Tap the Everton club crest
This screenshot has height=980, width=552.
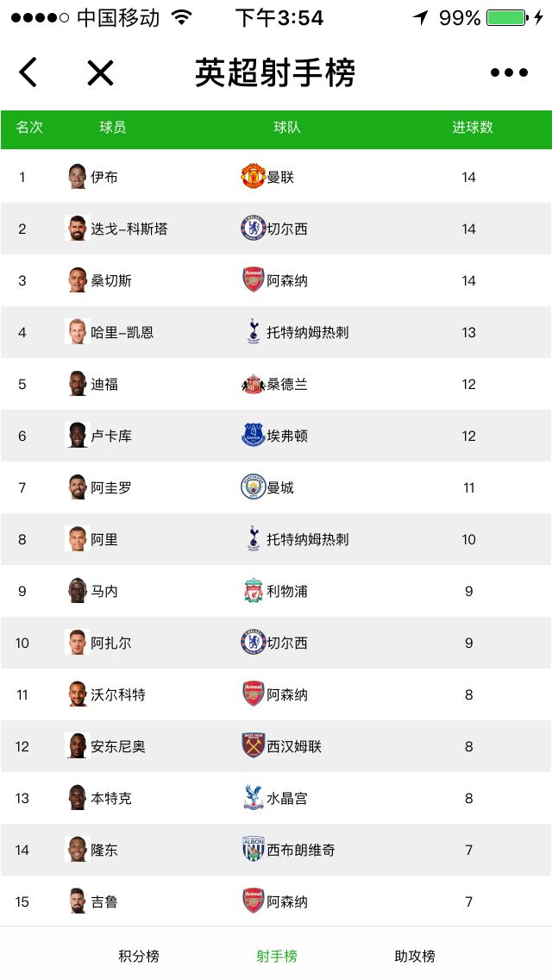(x=254, y=435)
